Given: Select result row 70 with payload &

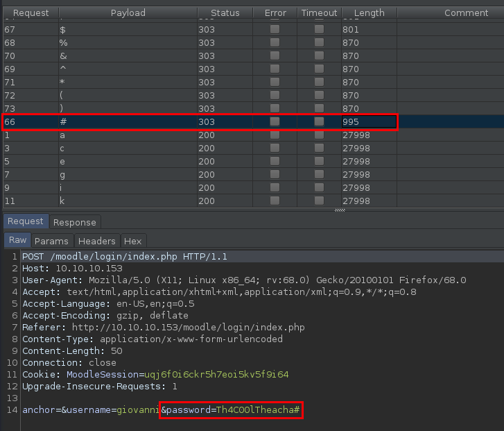Looking at the screenshot, I should click(139, 56).
